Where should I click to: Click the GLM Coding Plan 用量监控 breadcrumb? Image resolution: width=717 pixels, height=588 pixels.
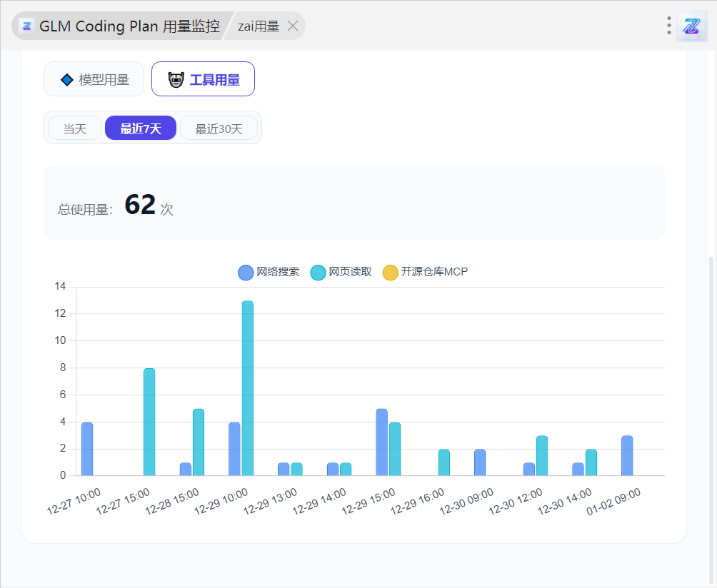coord(129,26)
